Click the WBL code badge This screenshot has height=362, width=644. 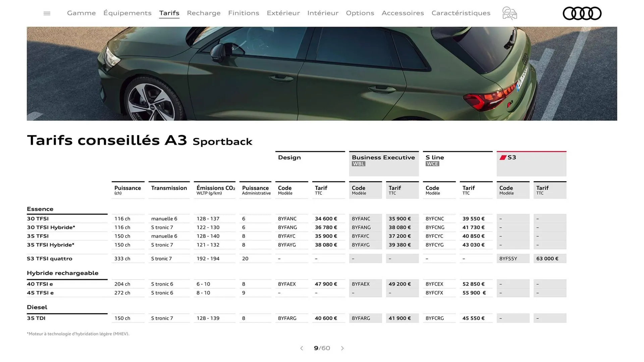359,164
